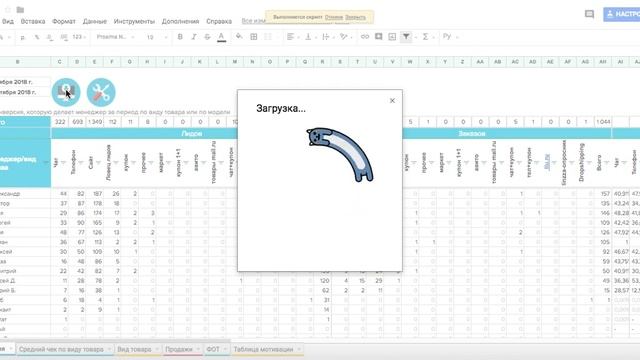The image size is (640, 360).
Task: Open the functions sigma menu
Action: pos(427,37)
